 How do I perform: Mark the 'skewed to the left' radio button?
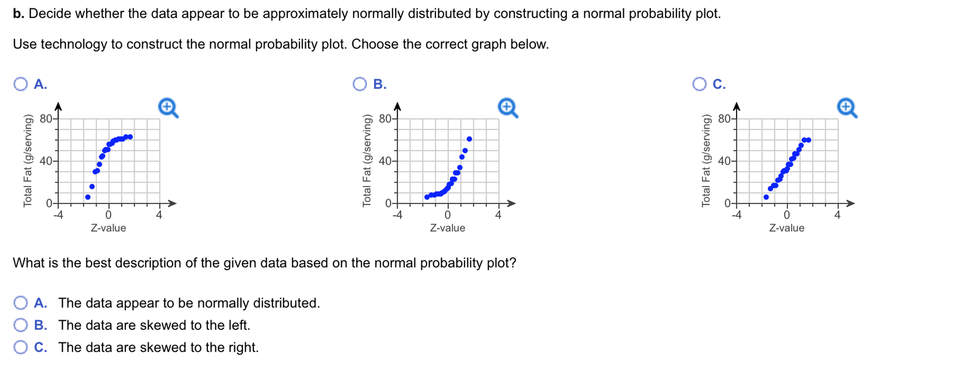[21, 325]
